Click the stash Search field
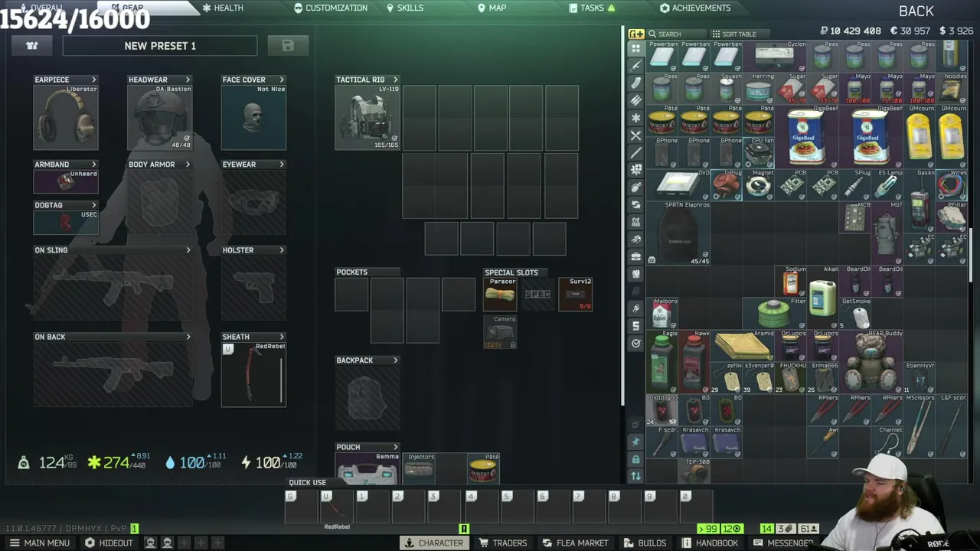Image resolution: width=980 pixels, height=551 pixels. 676,34
